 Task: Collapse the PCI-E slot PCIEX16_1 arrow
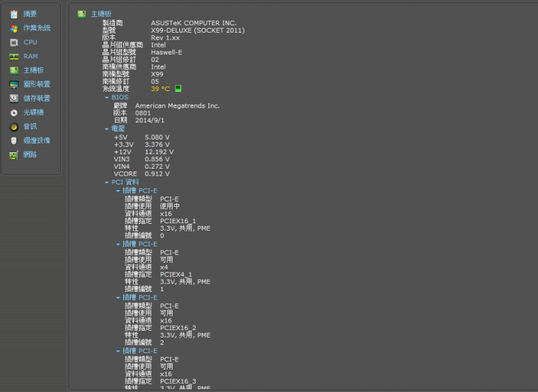pos(118,191)
